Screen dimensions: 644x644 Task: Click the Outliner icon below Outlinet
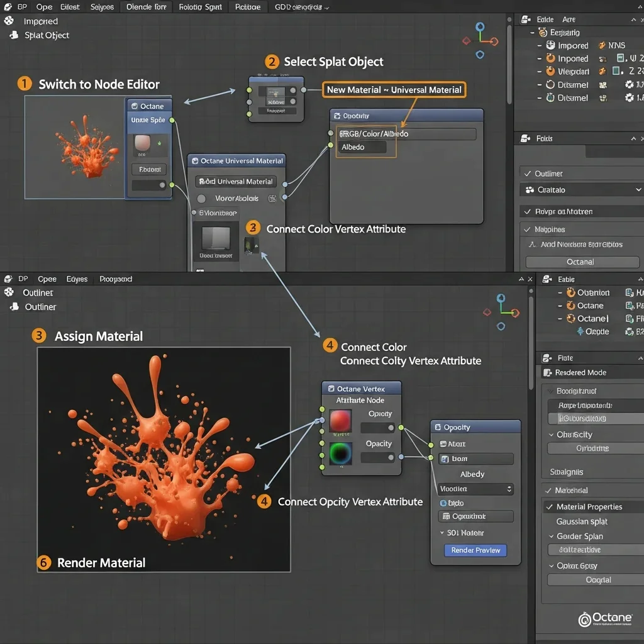pyautogui.click(x=14, y=306)
